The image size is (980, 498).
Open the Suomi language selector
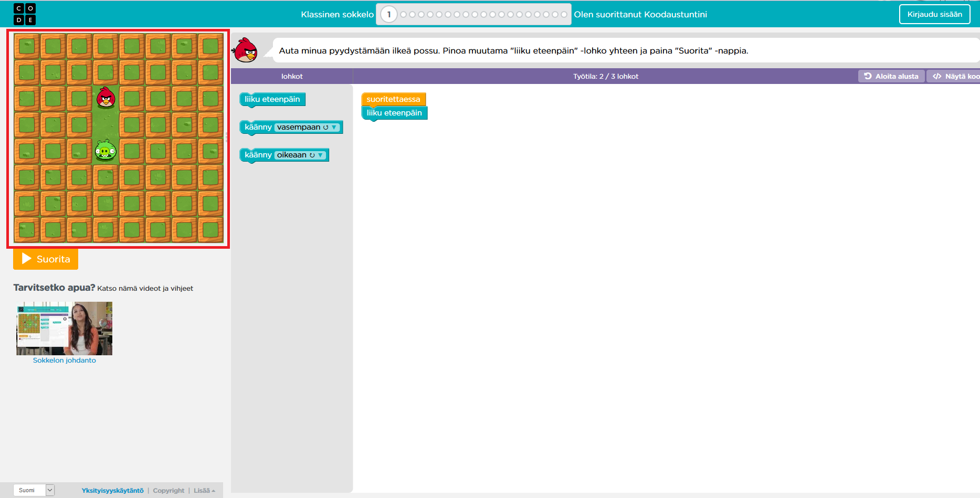pyautogui.click(x=34, y=490)
